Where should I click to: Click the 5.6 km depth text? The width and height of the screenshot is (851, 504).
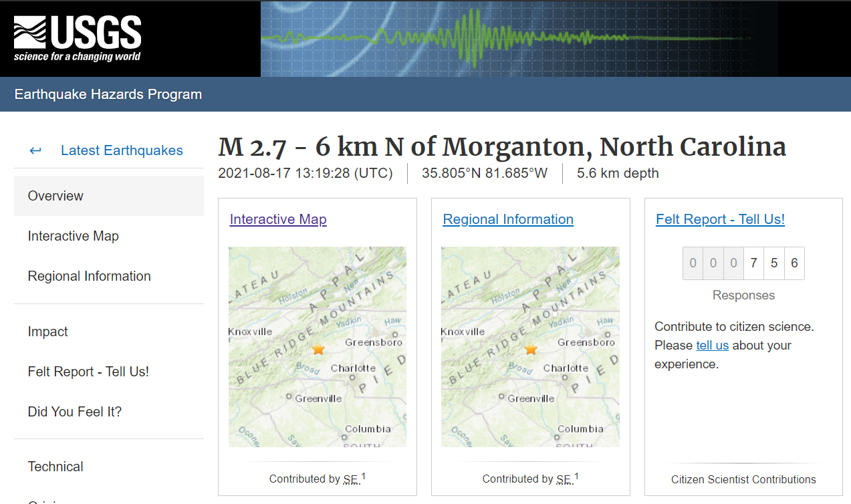pos(618,173)
